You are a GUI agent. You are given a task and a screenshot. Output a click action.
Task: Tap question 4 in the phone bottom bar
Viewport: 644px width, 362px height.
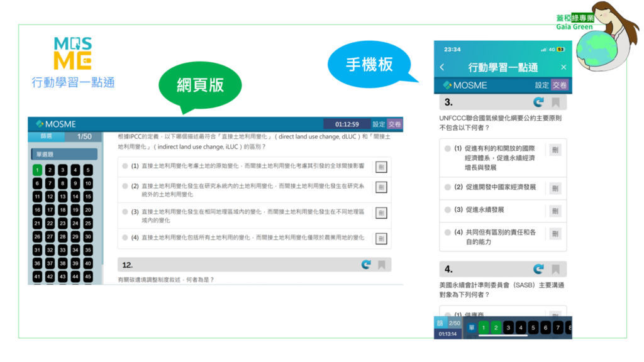[521, 327]
